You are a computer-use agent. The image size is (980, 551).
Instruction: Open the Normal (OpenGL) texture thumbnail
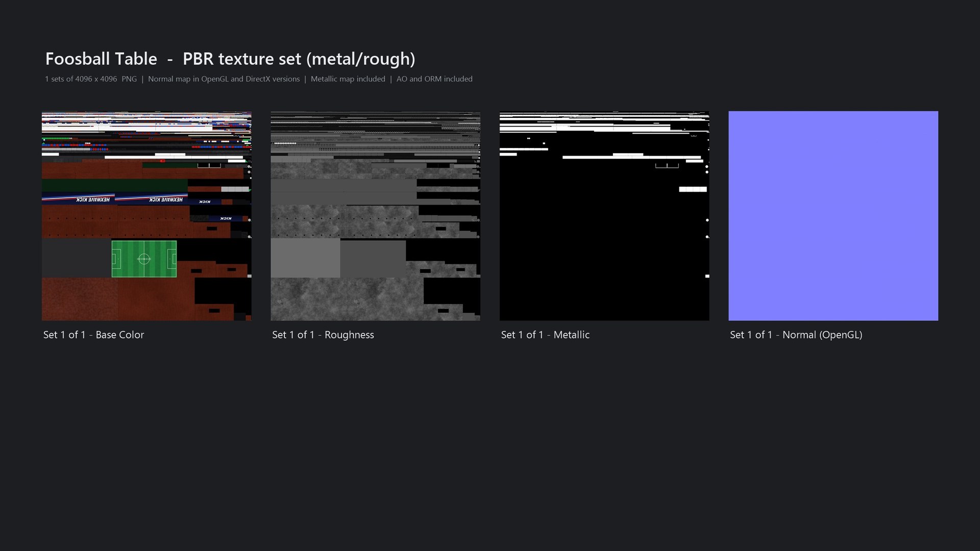[833, 216]
